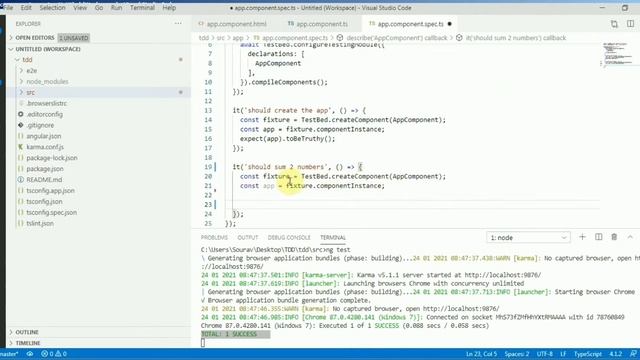This screenshot has width=640, height=360.
Task: Switch to Output panel tab
Action: pyautogui.click(x=248, y=238)
